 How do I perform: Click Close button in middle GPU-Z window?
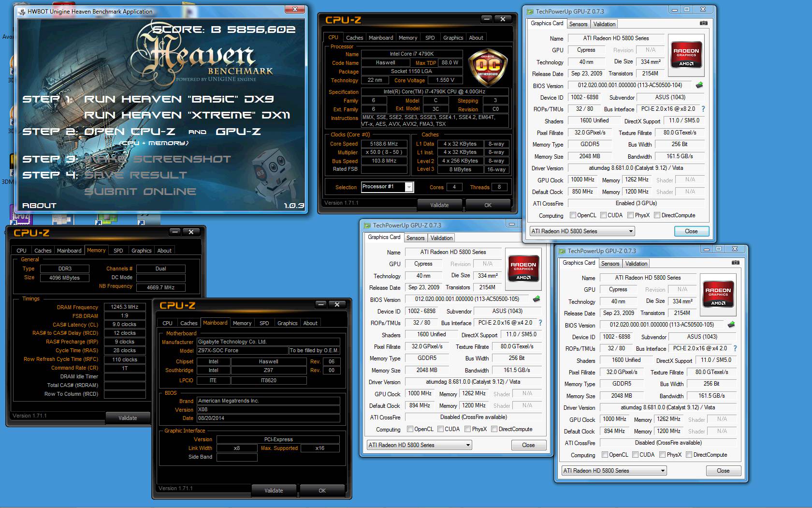(528, 445)
